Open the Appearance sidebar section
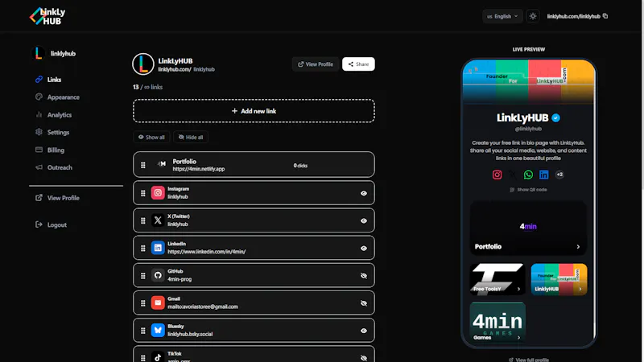644x362 pixels. point(57,97)
